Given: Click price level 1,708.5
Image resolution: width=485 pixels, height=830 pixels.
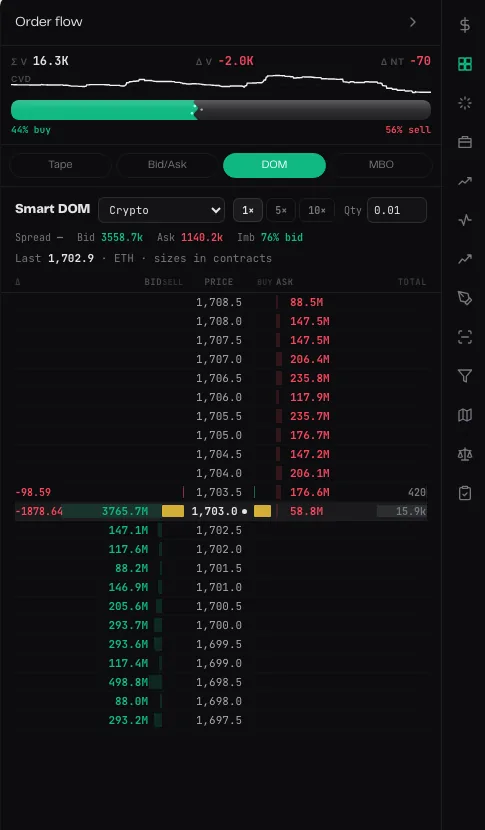Looking at the screenshot, I should [x=219, y=302].
